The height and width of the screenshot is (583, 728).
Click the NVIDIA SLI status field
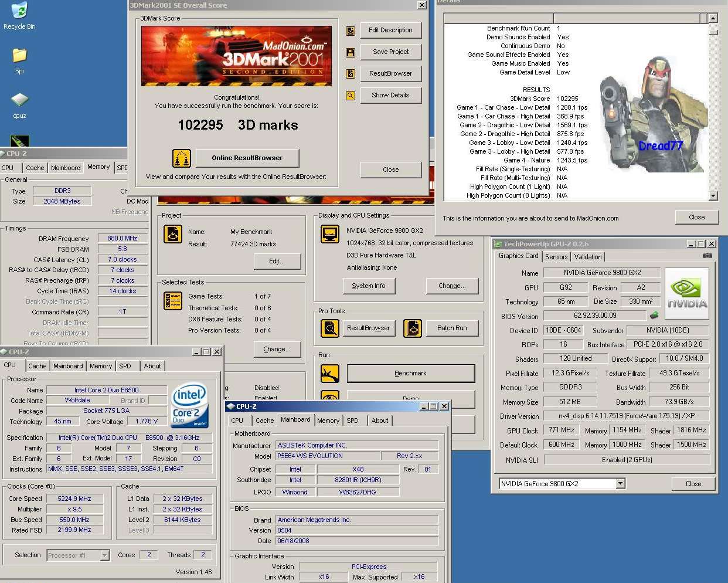tap(627, 460)
